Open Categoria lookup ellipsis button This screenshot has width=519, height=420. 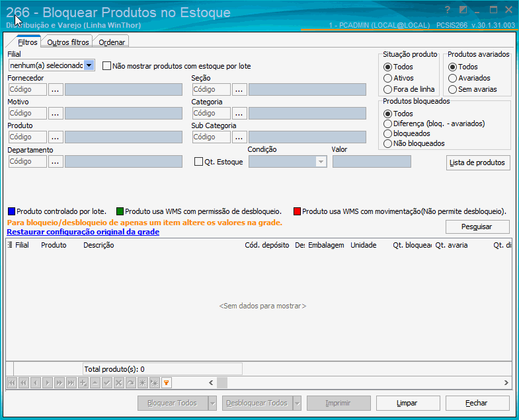click(239, 114)
